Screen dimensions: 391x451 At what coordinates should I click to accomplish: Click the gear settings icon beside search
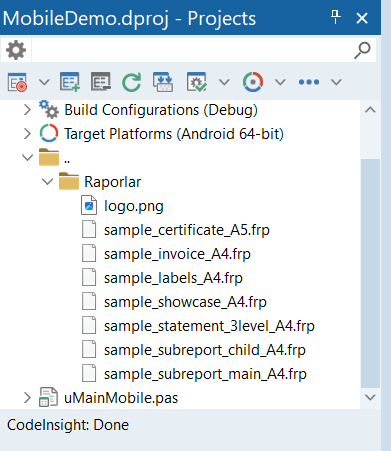(x=16, y=50)
